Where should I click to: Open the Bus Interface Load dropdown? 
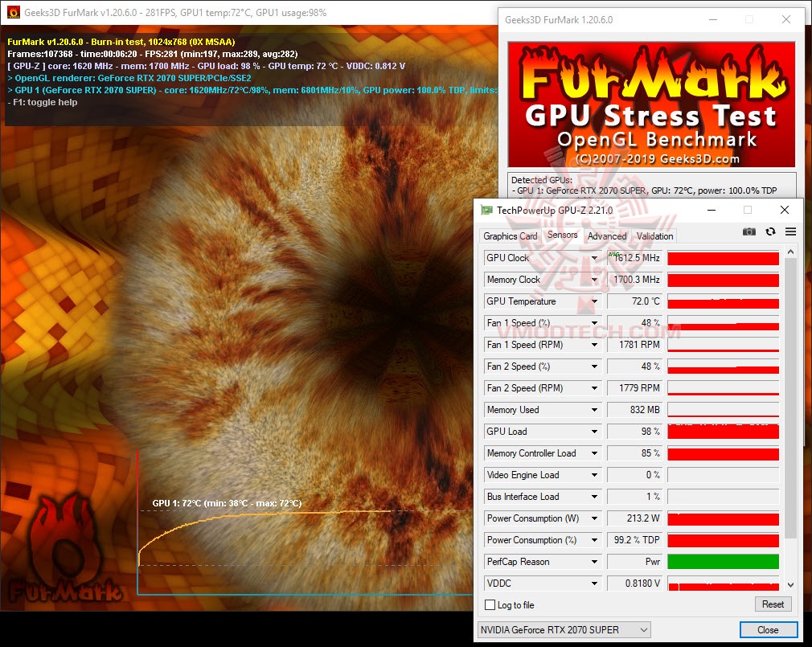point(594,497)
